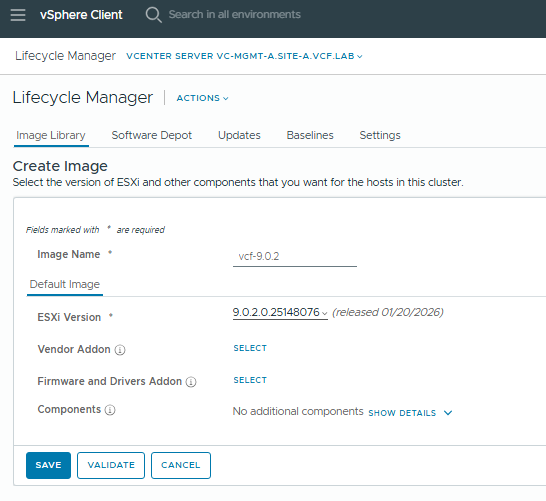The width and height of the screenshot is (546, 501).
Task: Switch to the Image Library tab
Action: click(51, 135)
